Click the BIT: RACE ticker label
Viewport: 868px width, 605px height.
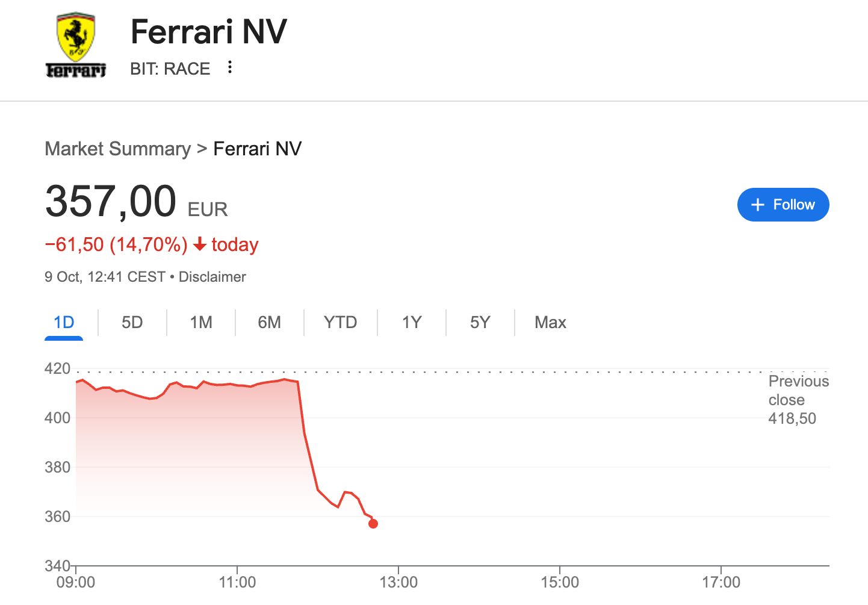(170, 69)
